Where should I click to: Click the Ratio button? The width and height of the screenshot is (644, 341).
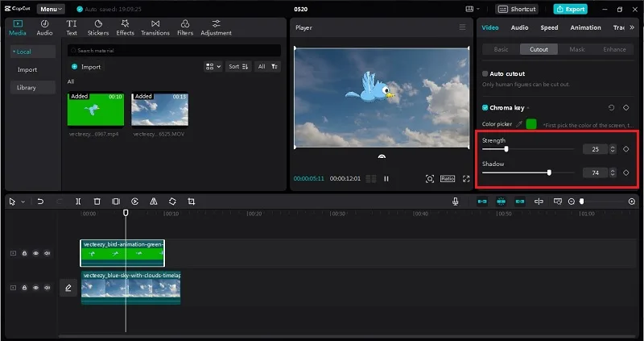[448, 178]
